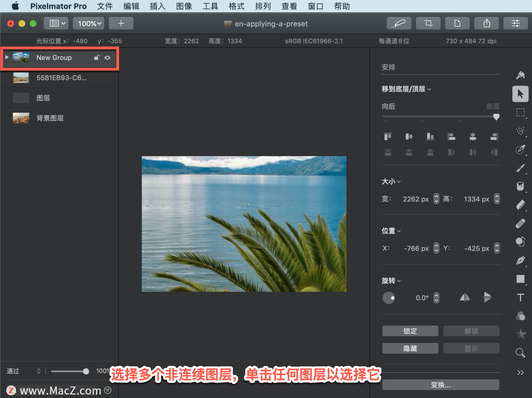Align right edges icon
Image resolution: width=532 pixels, height=398 pixels.
click(494, 136)
